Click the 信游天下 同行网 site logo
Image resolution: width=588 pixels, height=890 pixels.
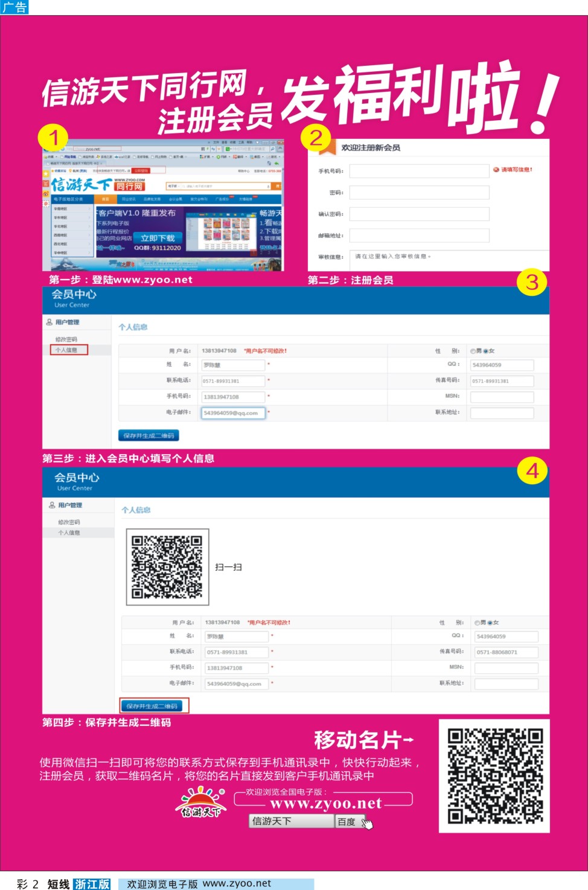point(98,184)
